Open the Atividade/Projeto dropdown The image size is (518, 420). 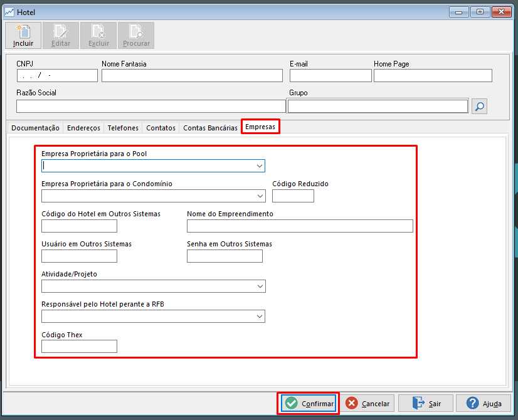click(260, 286)
